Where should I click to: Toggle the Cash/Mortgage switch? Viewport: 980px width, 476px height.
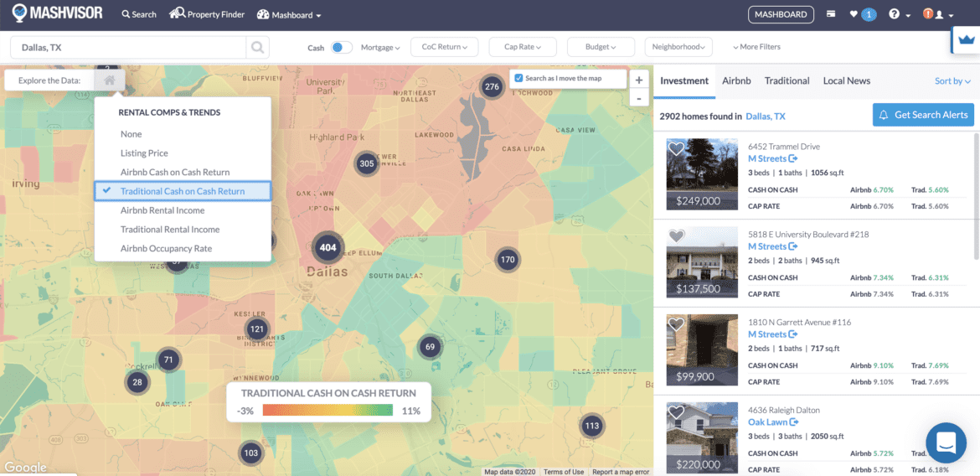342,48
